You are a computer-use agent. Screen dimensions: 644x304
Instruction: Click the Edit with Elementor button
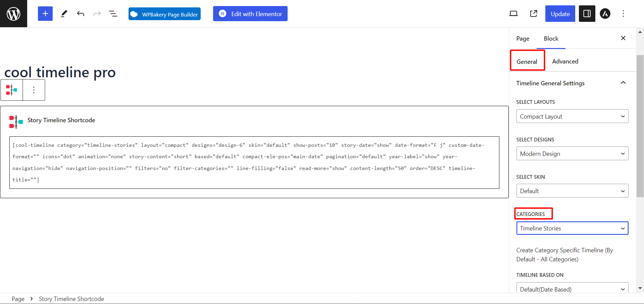(250, 14)
